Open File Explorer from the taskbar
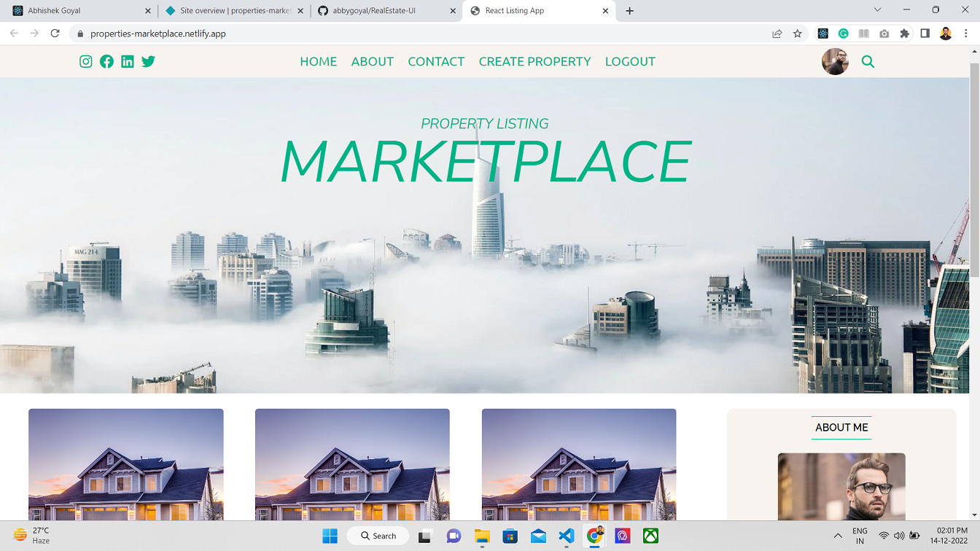This screenshot has width=980, height=551. (x=482, y=536)
